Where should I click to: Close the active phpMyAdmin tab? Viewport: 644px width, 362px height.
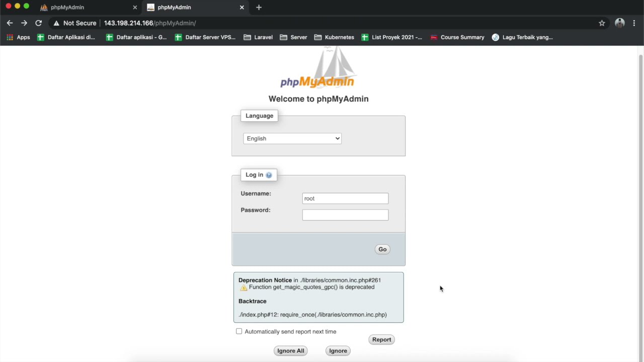[242, 8]
